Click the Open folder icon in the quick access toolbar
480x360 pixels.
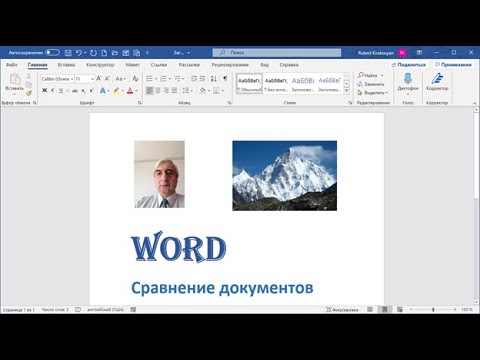click(x=115, y=53)
